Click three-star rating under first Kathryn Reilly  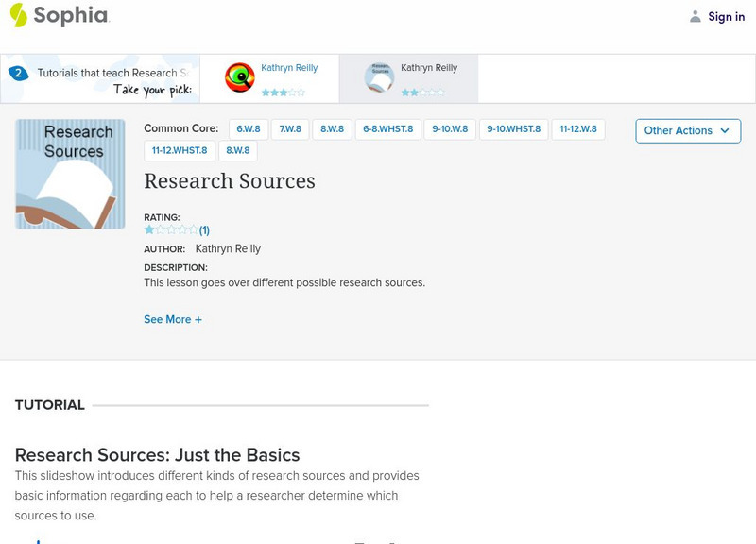283,93
